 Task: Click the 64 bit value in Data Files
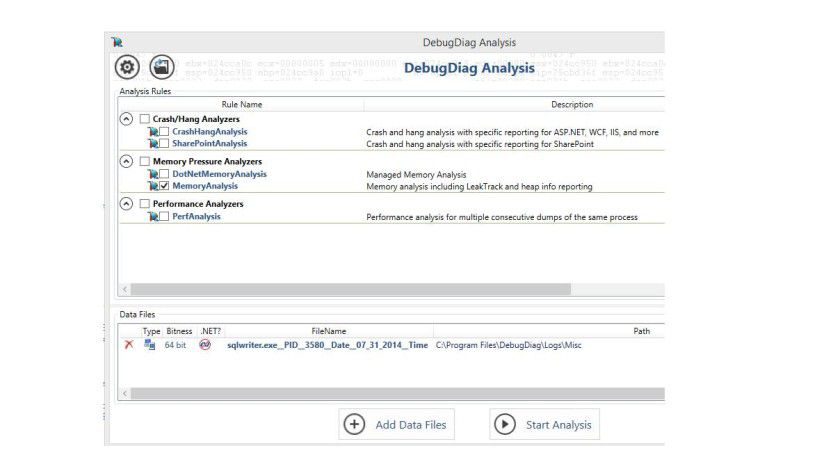click(x=175, y=345)
